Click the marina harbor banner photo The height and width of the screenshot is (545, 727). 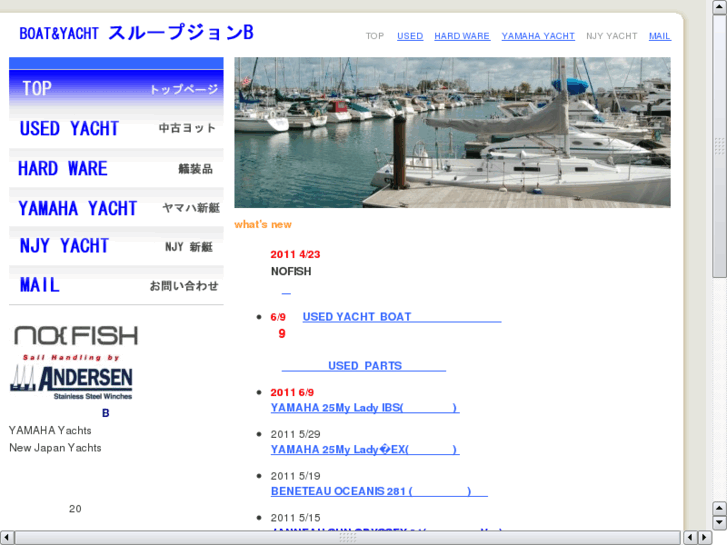pyautogui.click(x=452, y=132)
